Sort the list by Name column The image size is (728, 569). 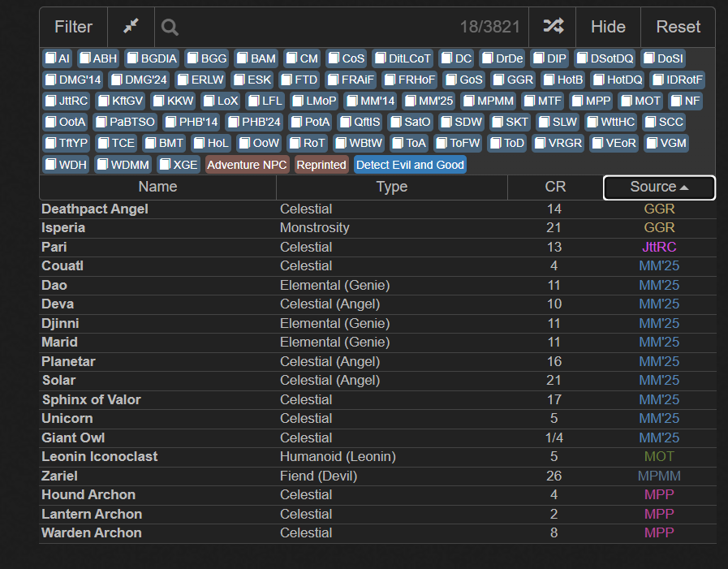point(158,187)
